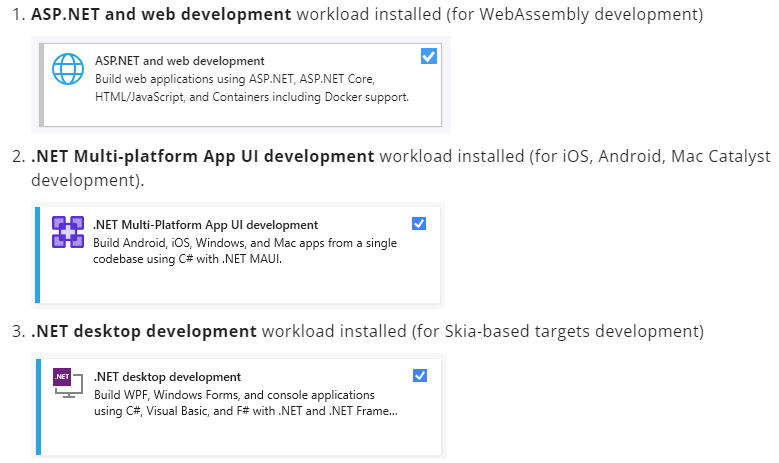Click the truncated WPF, Windows Forms description text
779x463 pixels.
[x=244, y=403]
